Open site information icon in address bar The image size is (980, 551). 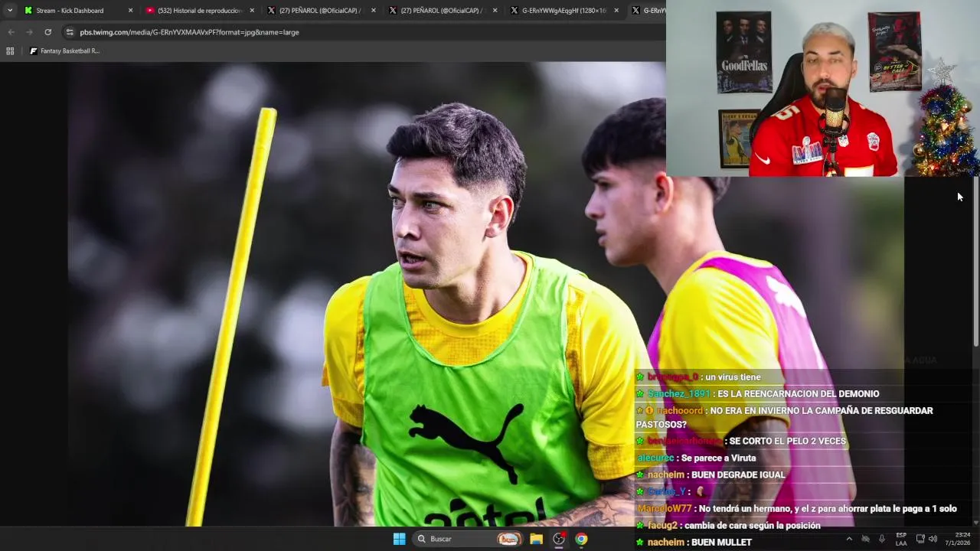tap(70, 32)
